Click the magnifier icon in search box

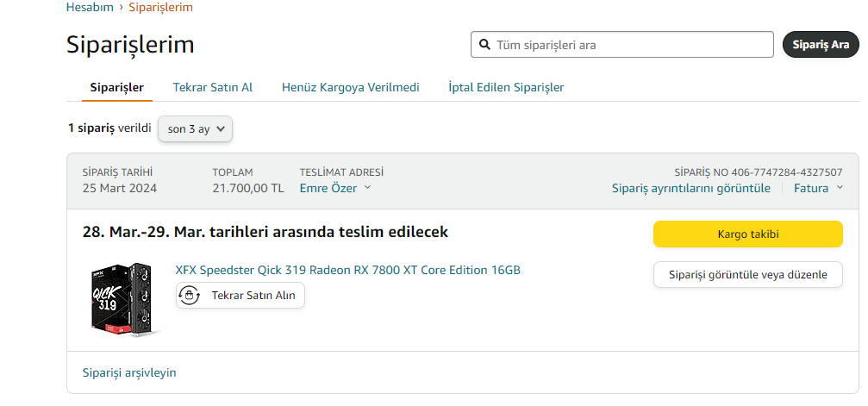click(485, 44)
